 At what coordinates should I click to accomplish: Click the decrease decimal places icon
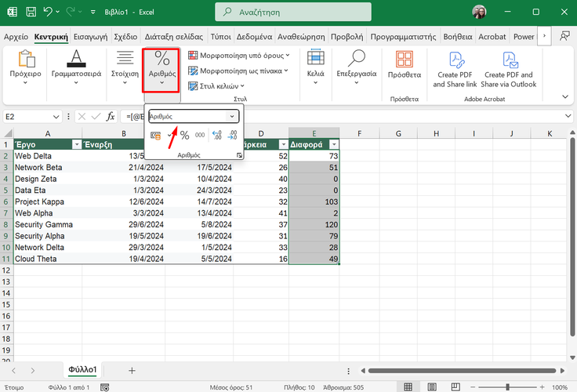tap(233, 136)
